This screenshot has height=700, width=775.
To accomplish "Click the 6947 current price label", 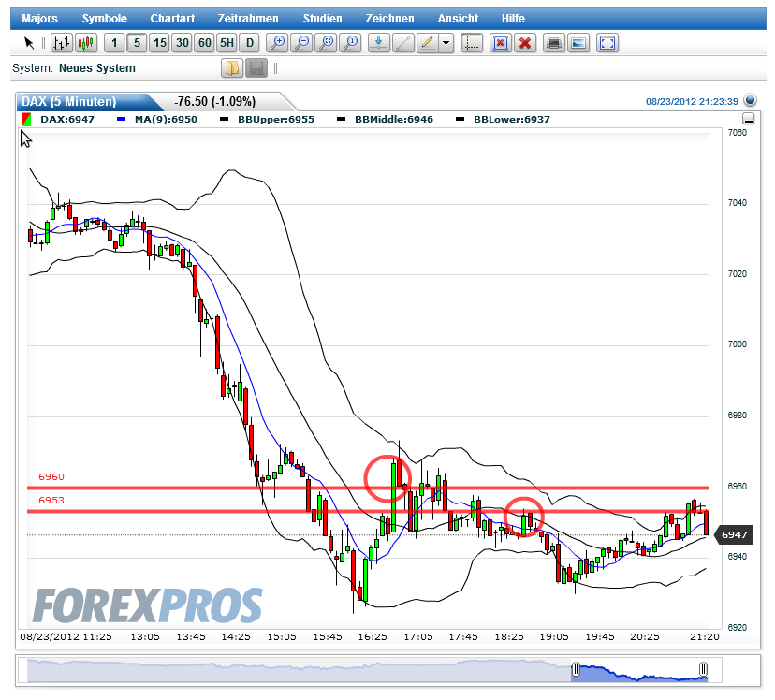I will point(734,535).
